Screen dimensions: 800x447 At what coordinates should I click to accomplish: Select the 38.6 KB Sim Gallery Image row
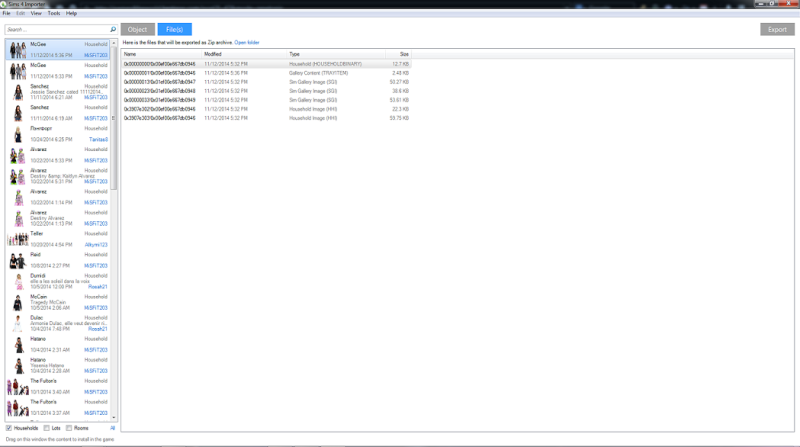[x=266, y=91]
